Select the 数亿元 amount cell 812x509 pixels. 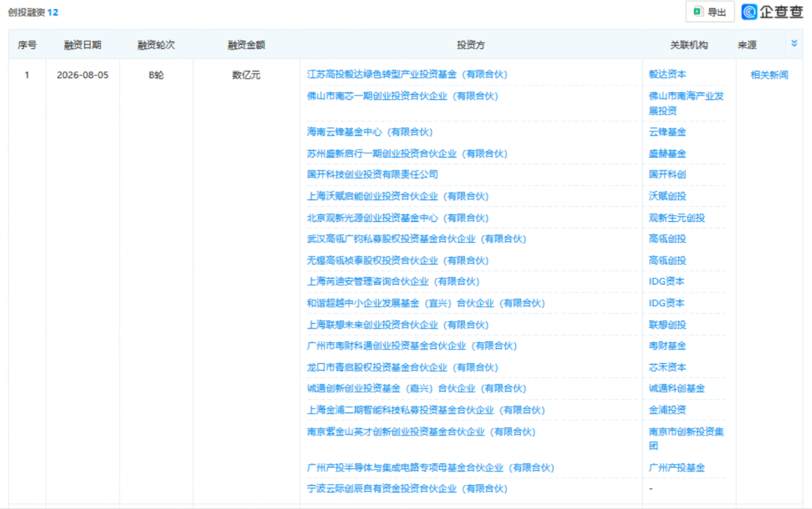(246, 75)
